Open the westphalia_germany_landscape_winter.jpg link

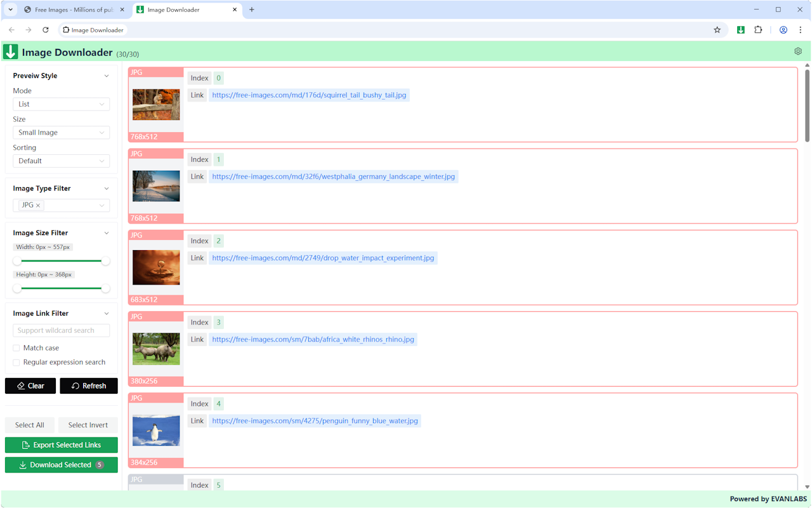click(x=333, y=177)
